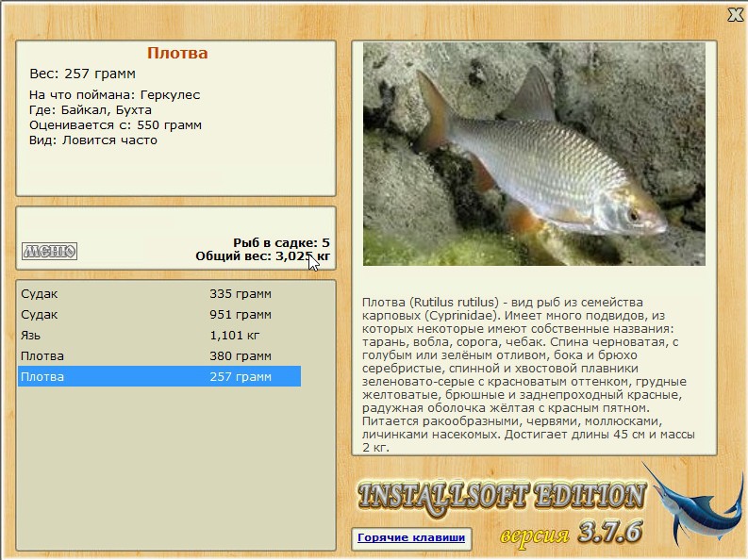
Task: Click the версия 3.7.6 label
Action: pyautogui.click(x=572, y=533)
